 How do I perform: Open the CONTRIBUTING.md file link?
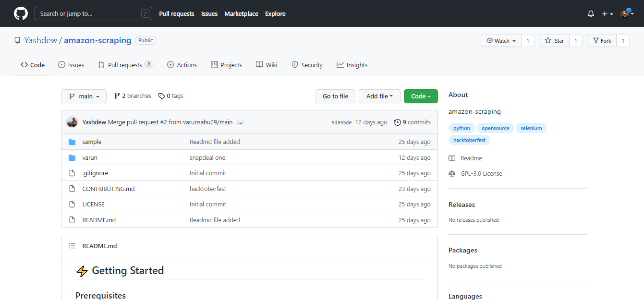pos(109,189)
